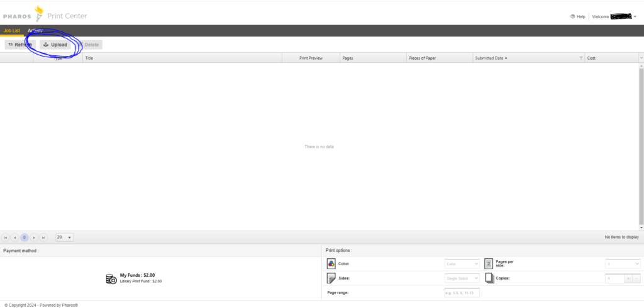
Task: Click the Pharos Print Center logo
Action: pos(45,15)
